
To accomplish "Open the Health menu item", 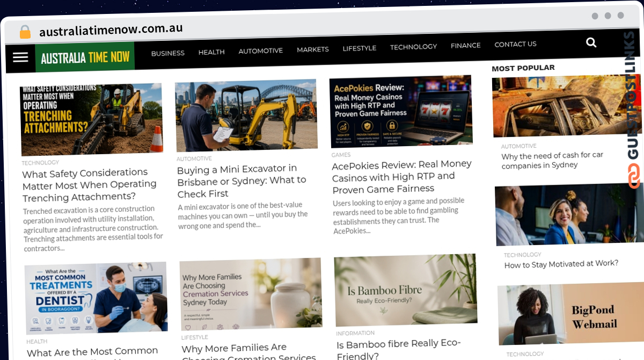I will click(x=211, y=52).
